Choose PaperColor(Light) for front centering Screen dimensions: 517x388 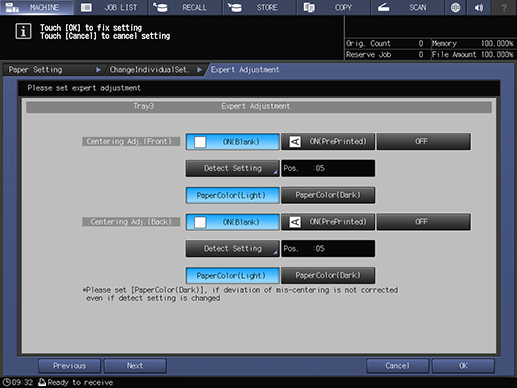coord(232,195)
